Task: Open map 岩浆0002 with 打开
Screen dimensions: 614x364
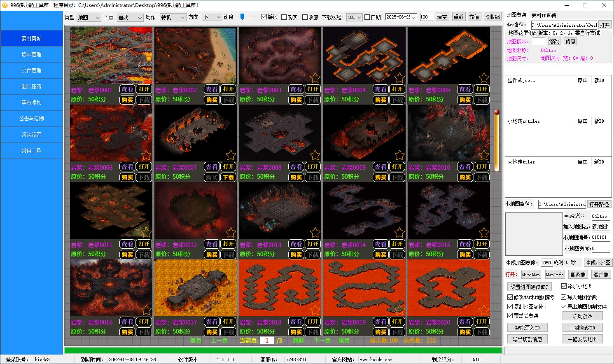Action: pyautogui.click(x=229, y=89)
